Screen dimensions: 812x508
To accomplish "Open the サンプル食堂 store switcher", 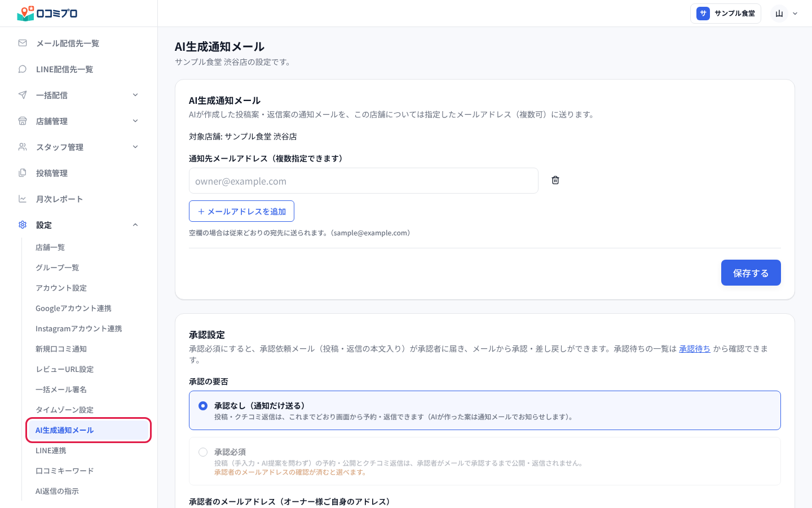I will (726, 14).
